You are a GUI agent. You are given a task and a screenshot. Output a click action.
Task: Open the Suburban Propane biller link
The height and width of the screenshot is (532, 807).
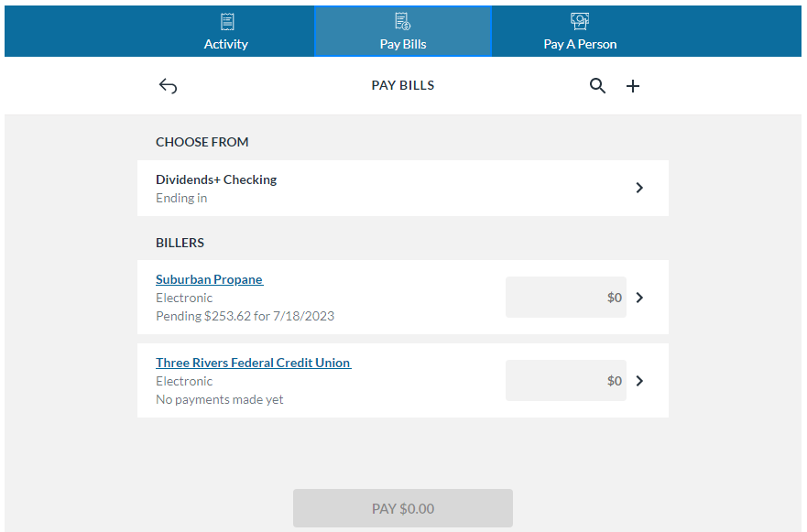point(209,279)
